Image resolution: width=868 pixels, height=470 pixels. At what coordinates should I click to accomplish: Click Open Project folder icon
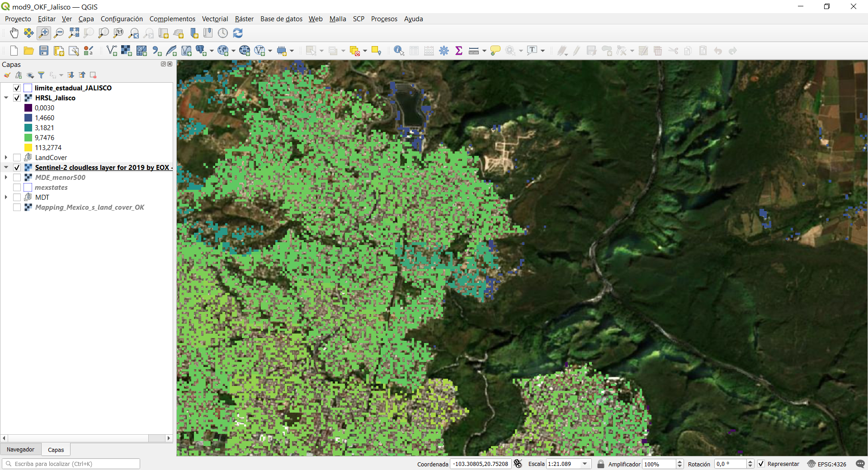pyautogui.click(x=29, y=51)
